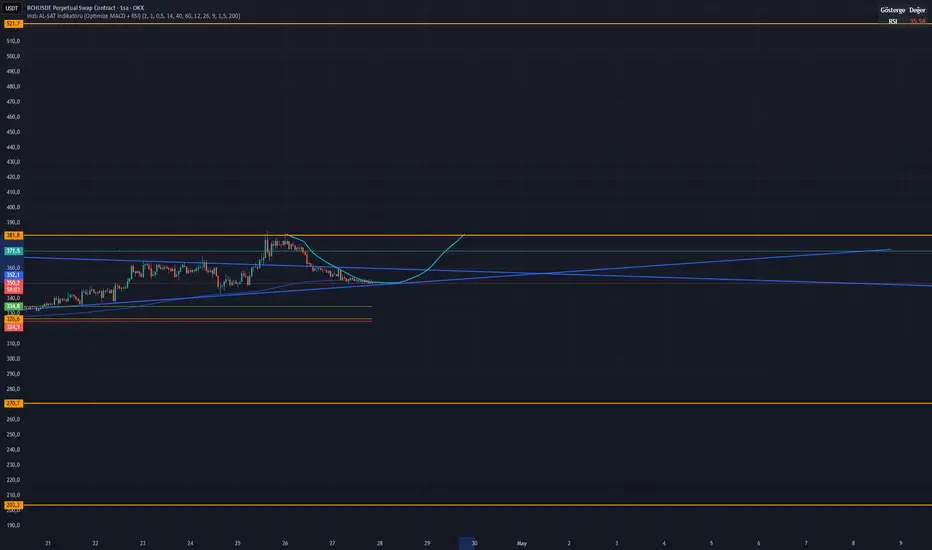Click the USDT currency badge

coord(12,8)
